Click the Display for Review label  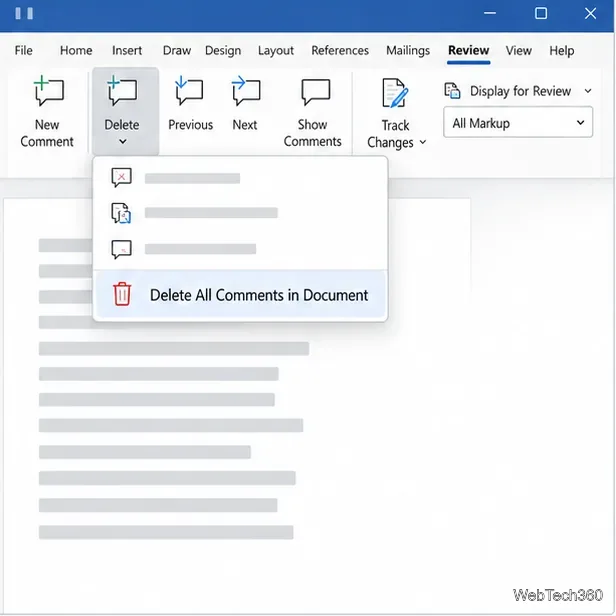520,91
